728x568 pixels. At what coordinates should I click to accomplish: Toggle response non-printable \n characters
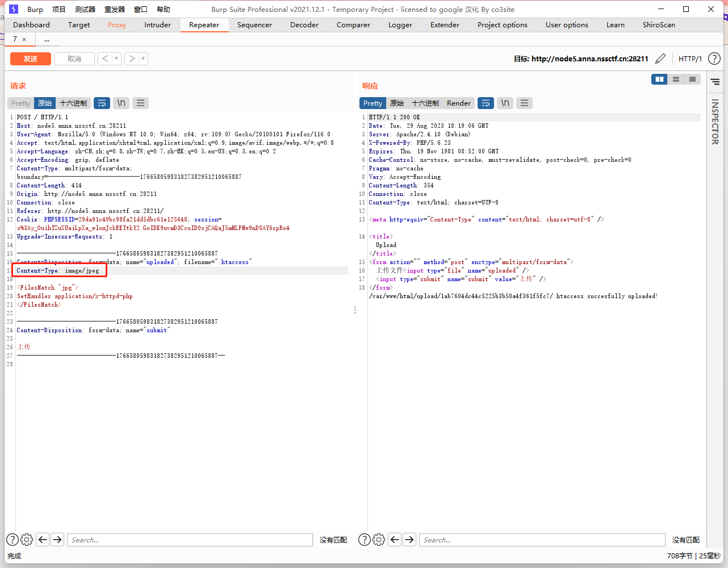[505, 103]
